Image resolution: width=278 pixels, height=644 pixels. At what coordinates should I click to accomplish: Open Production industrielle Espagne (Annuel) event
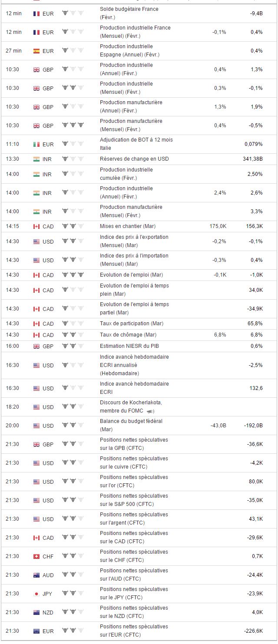point(129,50)
